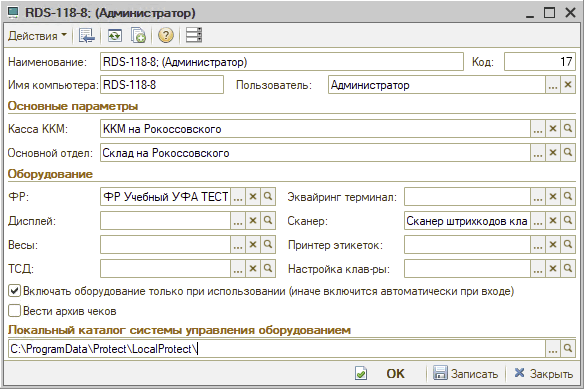
Task: Choose ФР device via ellipsis button
Action: 238,197
